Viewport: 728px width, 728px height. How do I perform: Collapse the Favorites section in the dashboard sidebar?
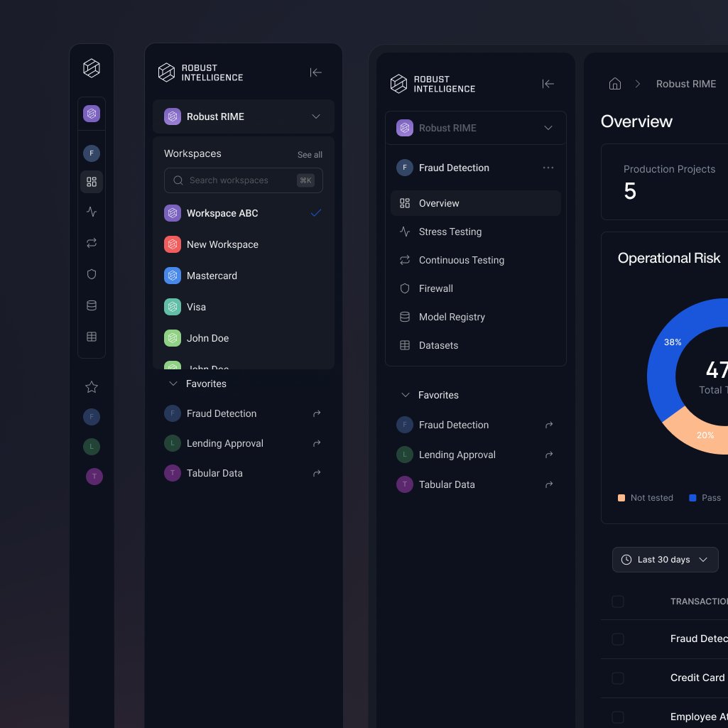click(406, 395)
